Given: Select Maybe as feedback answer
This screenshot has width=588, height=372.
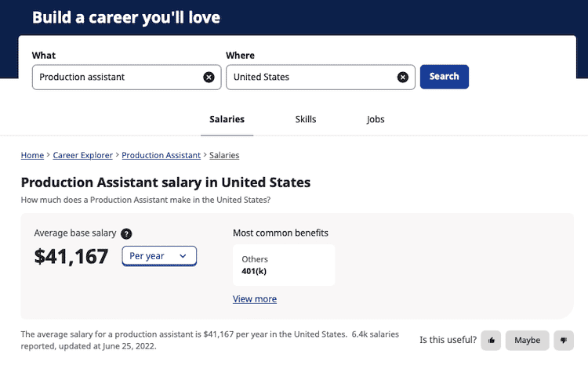Looking at the screenshot, I should point(527,340).
